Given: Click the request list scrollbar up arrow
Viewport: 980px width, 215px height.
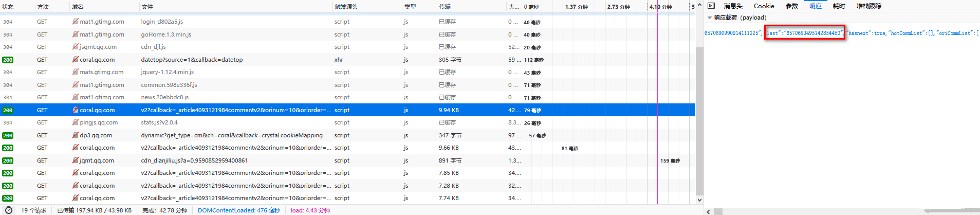Looking at the screenshot, I should click(699, 5).
